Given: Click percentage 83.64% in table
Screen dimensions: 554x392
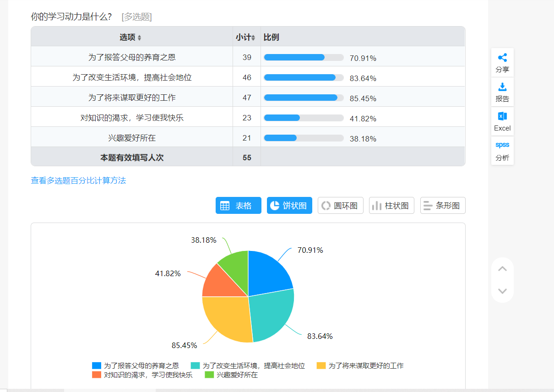Looking at the screenshot, I should click(363, 78).
